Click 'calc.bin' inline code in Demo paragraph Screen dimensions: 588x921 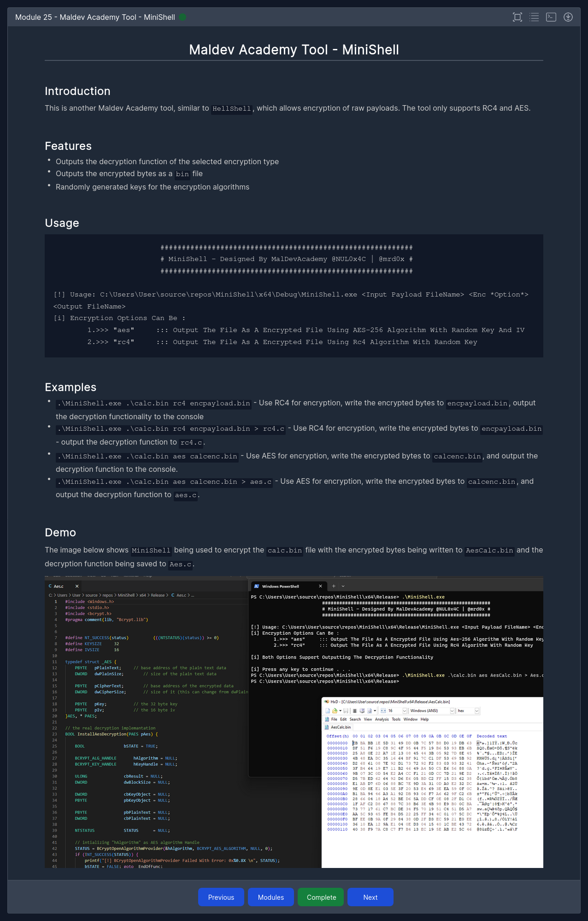click(285, 550)
